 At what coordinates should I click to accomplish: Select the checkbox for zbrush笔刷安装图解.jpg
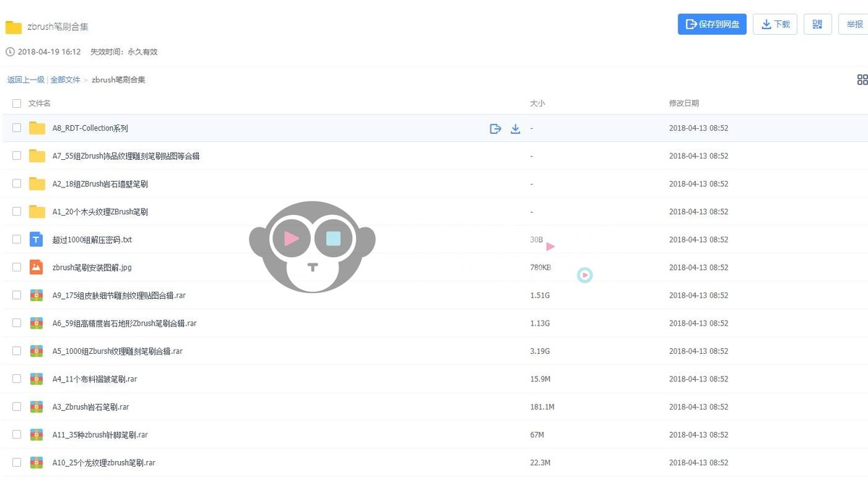tap(17, 267)
